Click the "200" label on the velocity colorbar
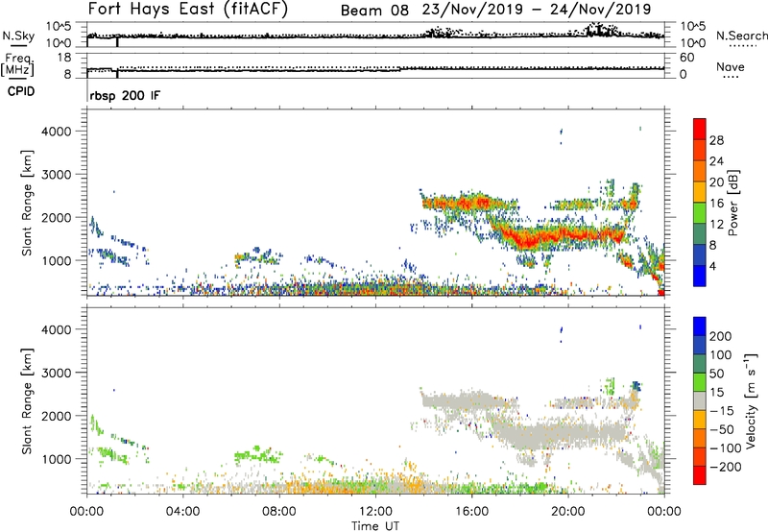 point(721,336)
